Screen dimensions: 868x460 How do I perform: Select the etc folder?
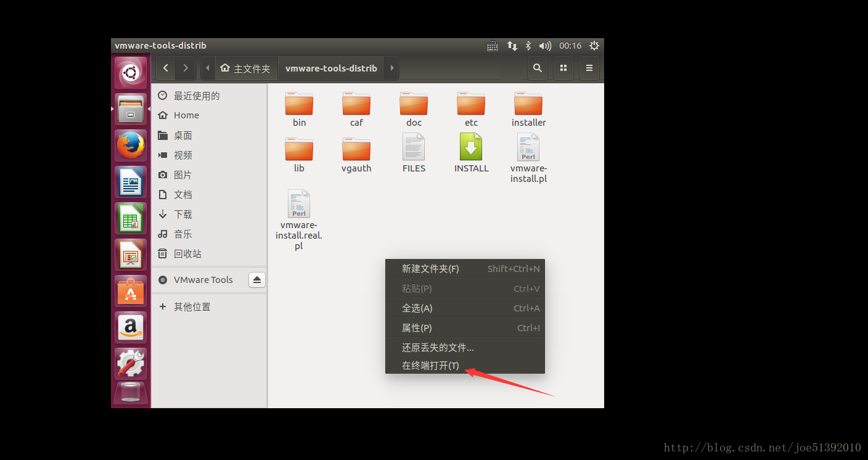click(x=471, y=110)
